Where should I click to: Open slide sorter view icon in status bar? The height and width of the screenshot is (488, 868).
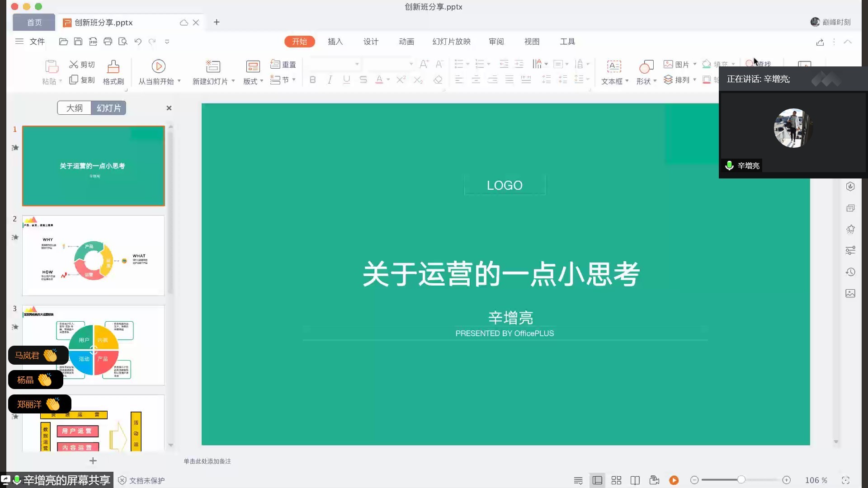click(616, 480)
